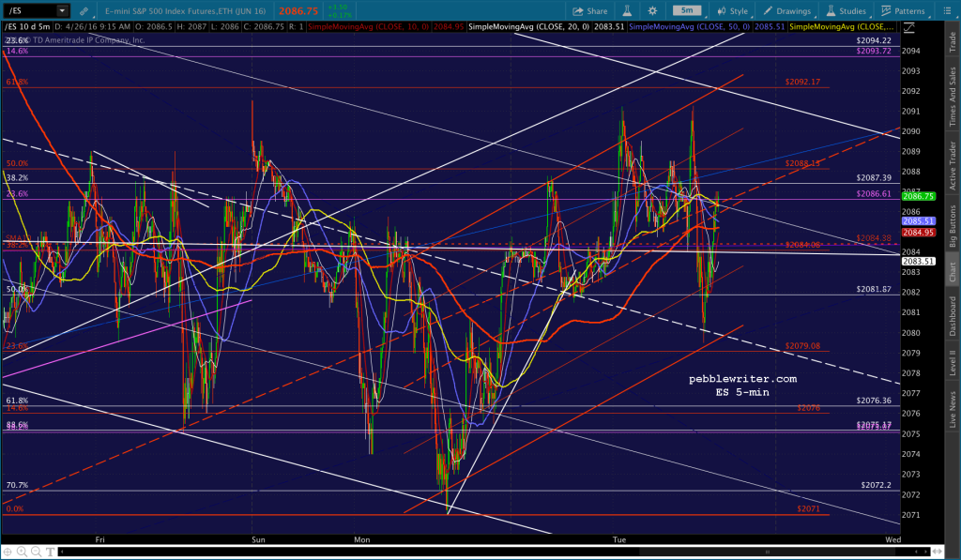Click the yellow SimpleMovingAvg label at far right
The width and height of the screenshot is (961, 560).
[x=842, y=27]
